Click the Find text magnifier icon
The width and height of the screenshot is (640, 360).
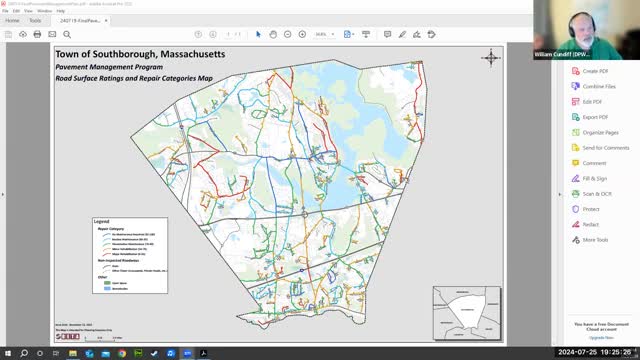pyautogui.click(x=67, y=34)
